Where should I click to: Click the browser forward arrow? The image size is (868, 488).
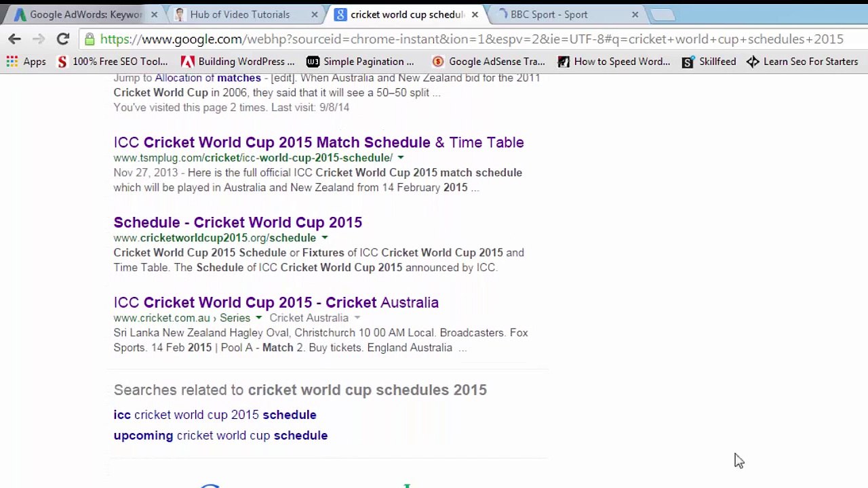tap(39, 39)
